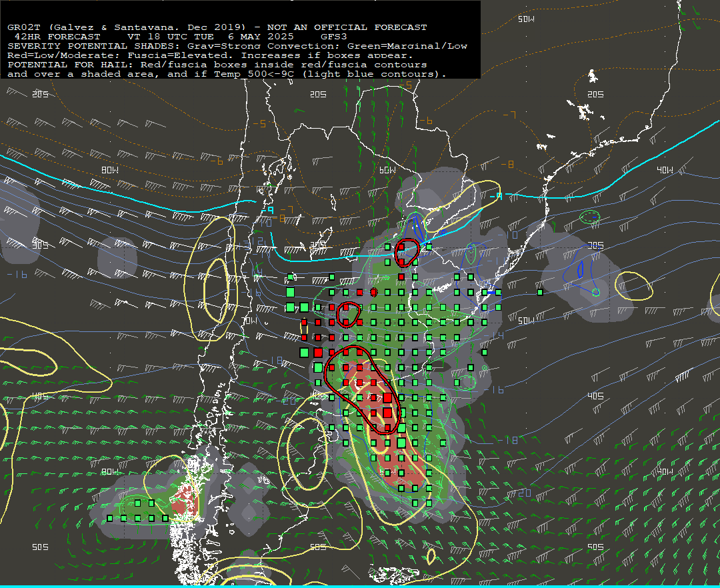
Task: Select the '60W' longitude label
Action: coord(387,170)
